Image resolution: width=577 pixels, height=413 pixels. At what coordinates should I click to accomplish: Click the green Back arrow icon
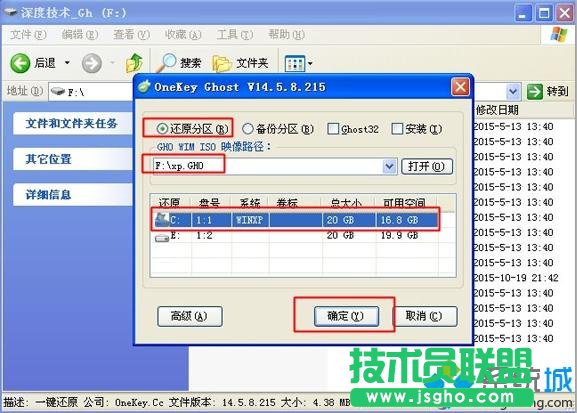click(x=20, y=63)
